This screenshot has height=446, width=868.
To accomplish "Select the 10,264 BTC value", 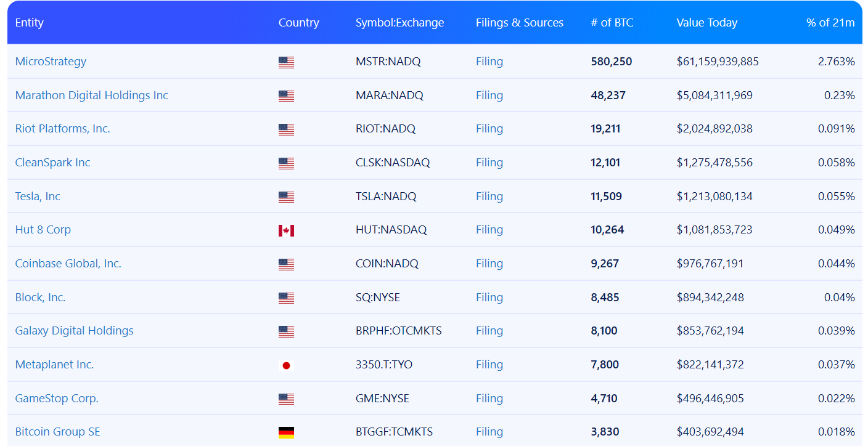I will click(608, 230).
